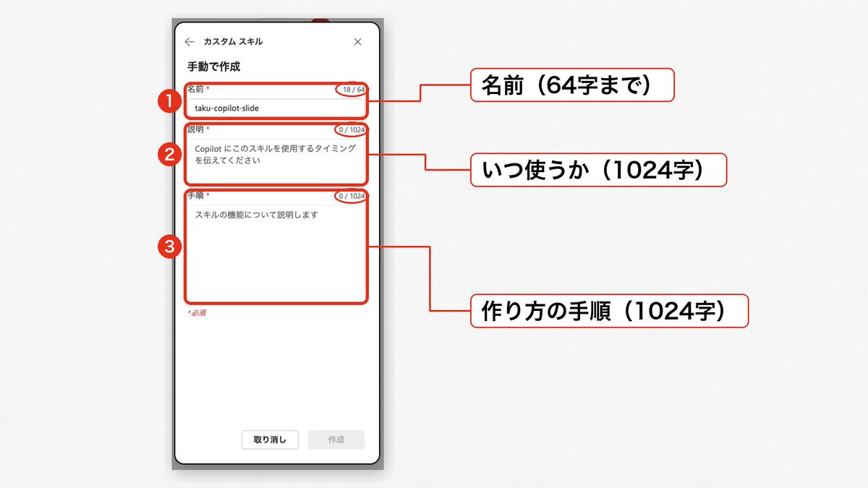868x488 pixels.
Task: Click the 0 / 1024 counter for 説明
Action: 352,130
